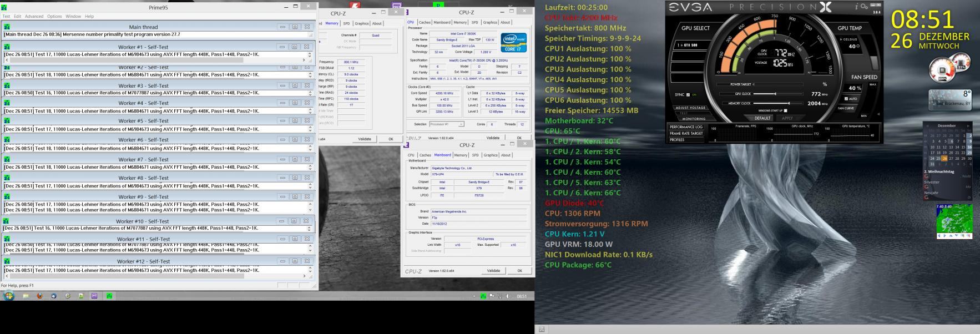Open EVGA Precision info icon
Image resolution: width=980 pixels, height=334 pixels.
coord(857,6)
